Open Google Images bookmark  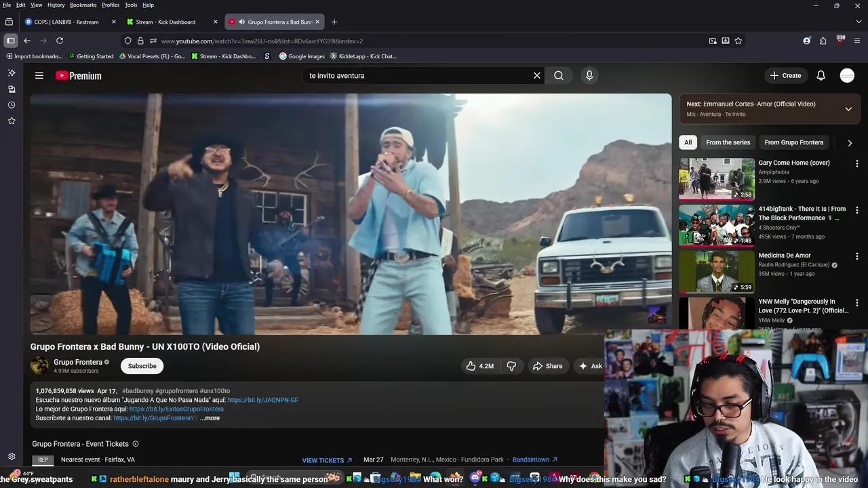point(302,56)
